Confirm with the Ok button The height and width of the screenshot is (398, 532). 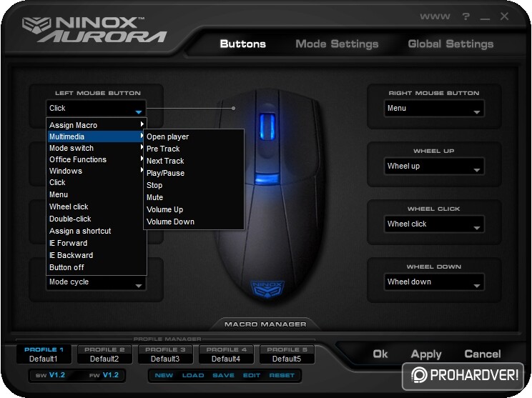(x=380, y=354)
